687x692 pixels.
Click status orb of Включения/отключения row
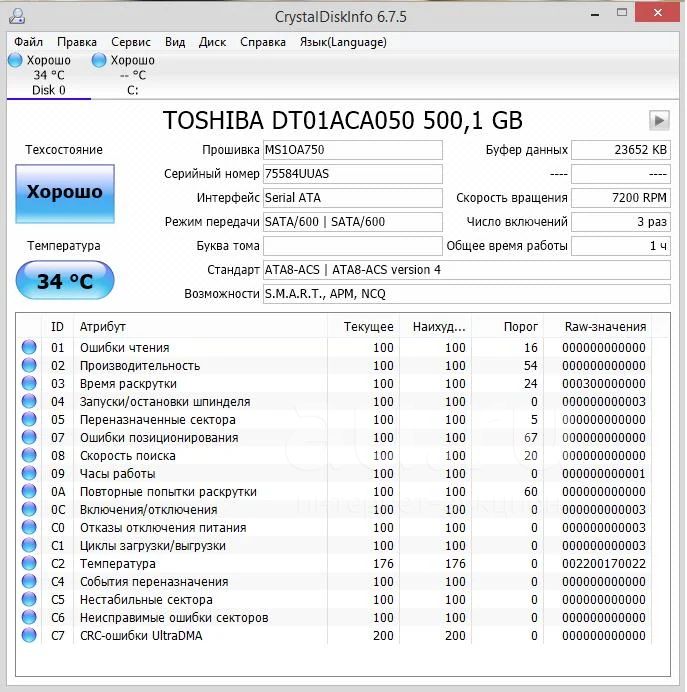(x=29, y=509)
